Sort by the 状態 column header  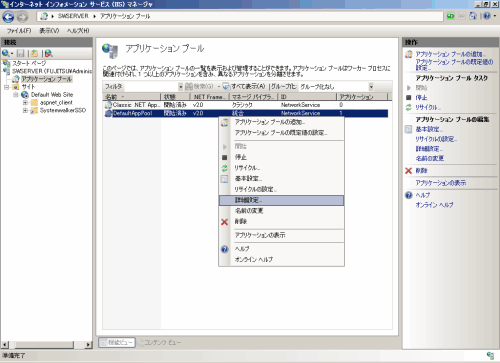[x=175, y=97]
